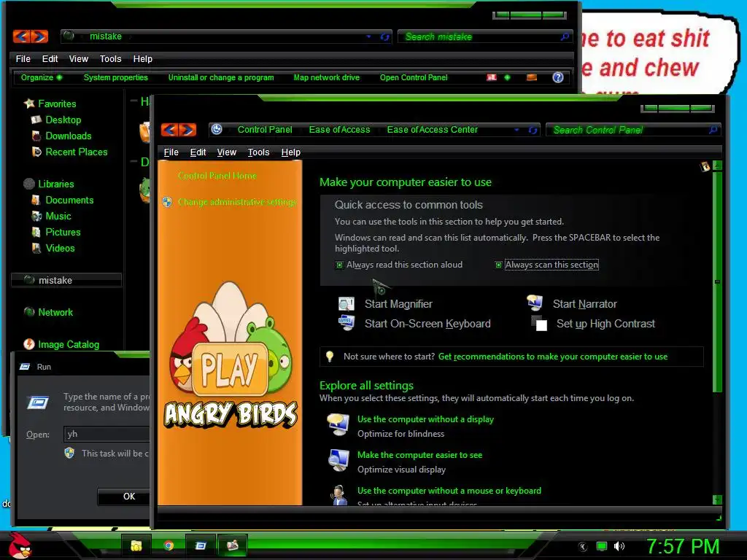Select Network in navigation pane
The width and height of the screenshot is (747, 560).
pyautogui.click(x=55, y=312)
